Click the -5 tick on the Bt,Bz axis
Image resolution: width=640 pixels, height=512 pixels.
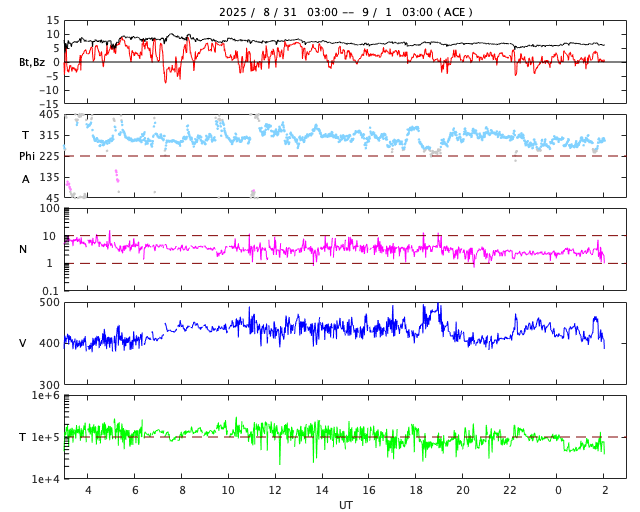click(x=51, y=76)
